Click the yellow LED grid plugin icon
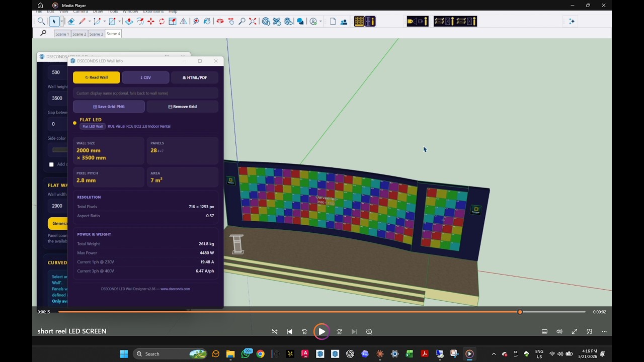The image size is (644, 362). pyautogui.click(x=359, y=21)
